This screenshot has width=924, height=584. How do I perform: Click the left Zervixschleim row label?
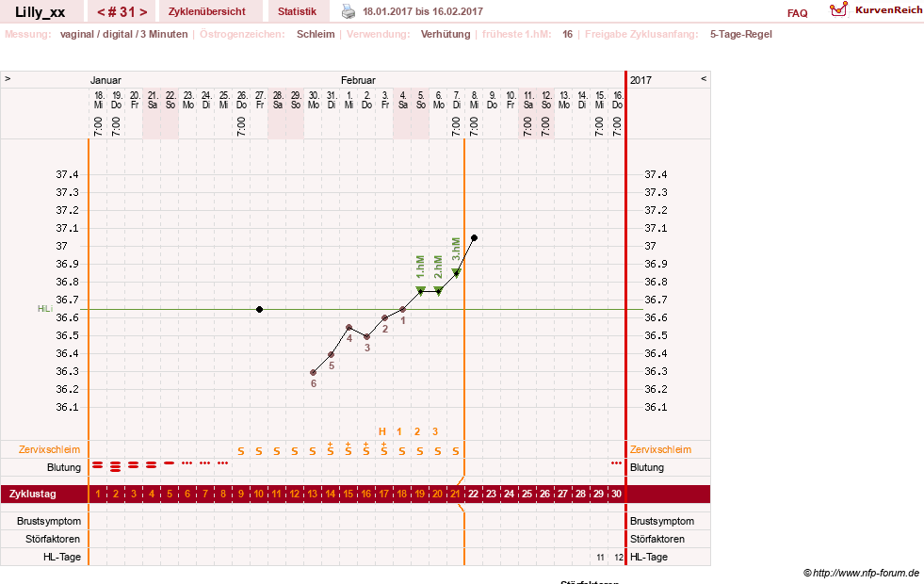coord(49,449)
